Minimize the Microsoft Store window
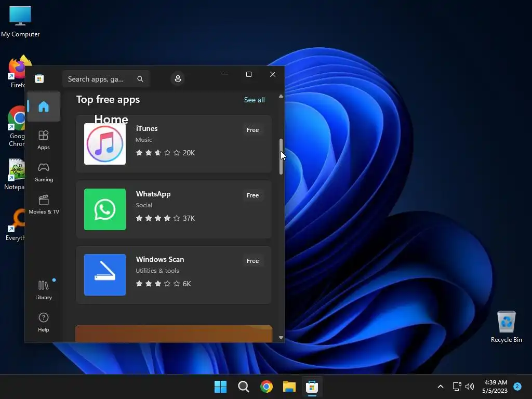 click(225, 74)
